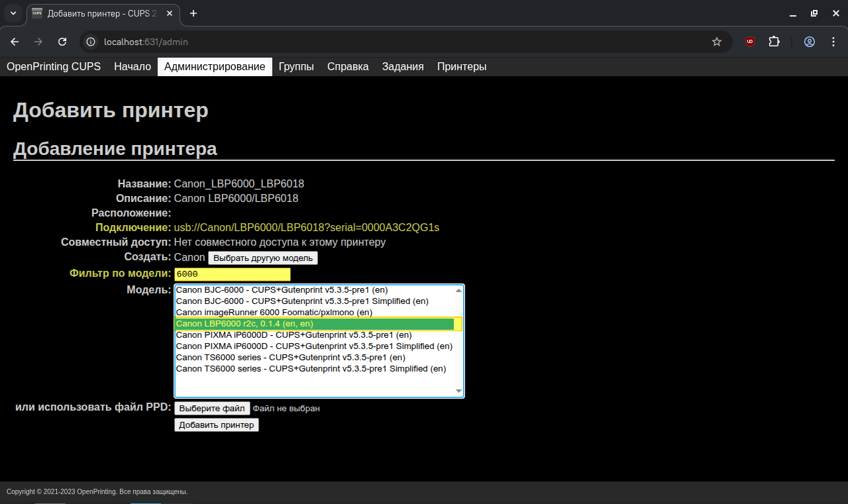
Task: Reload the CUPS admin page
Action: (62, 42)
